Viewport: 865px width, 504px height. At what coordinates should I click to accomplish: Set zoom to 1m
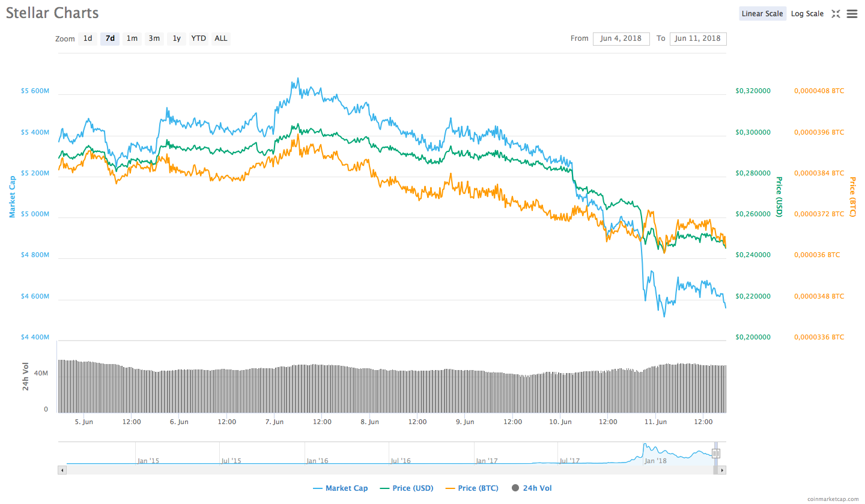[x=132, y=38]
